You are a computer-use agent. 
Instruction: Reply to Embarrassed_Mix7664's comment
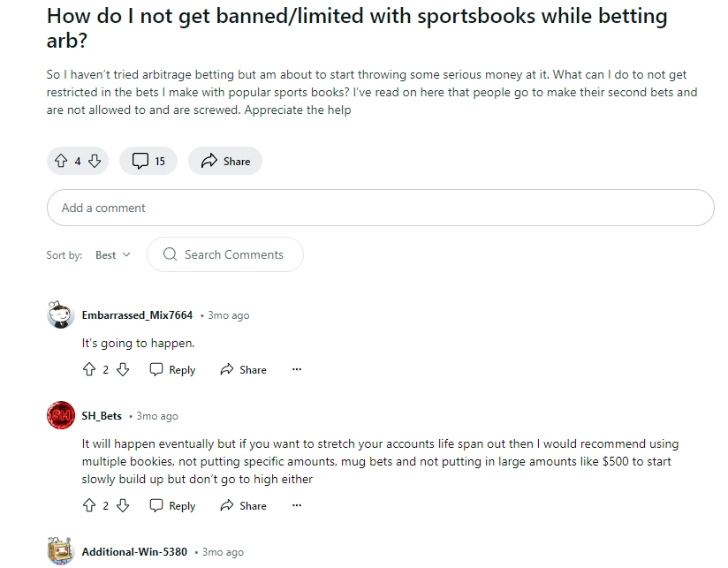point(172,369)
